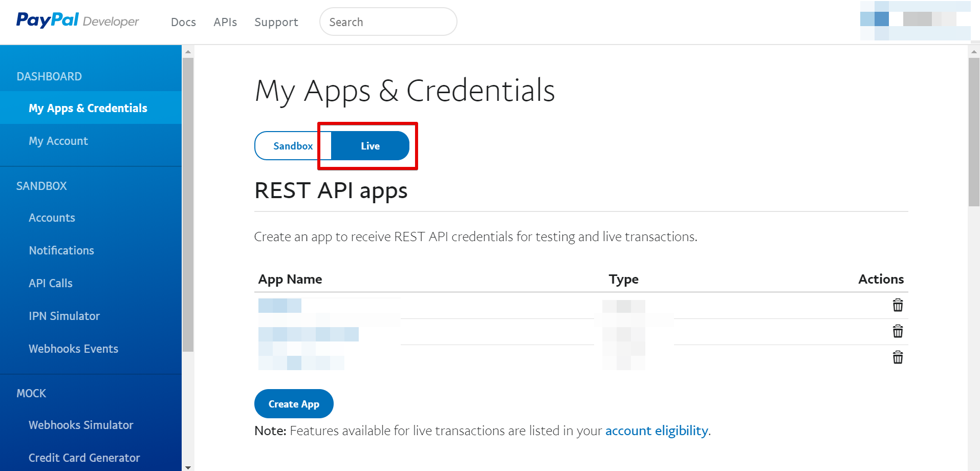The image size is (980, 471).
Task: Click the Create App button
Action: click(294, 404)
